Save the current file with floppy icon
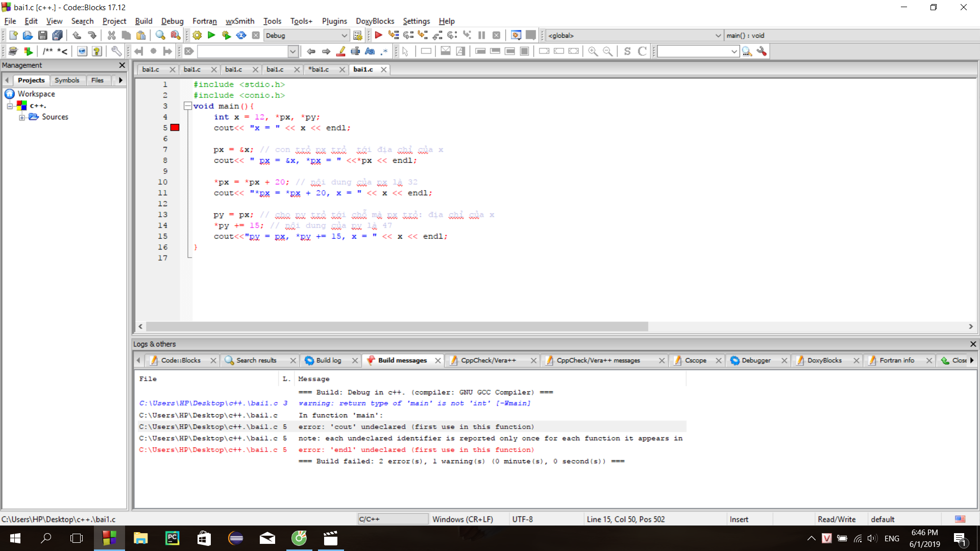 tap(43, 35)
